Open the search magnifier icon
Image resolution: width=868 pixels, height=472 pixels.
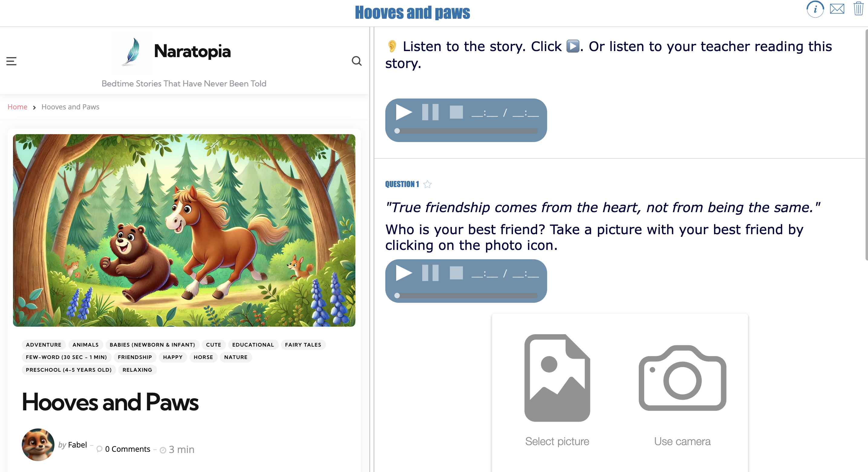[357, 61]
